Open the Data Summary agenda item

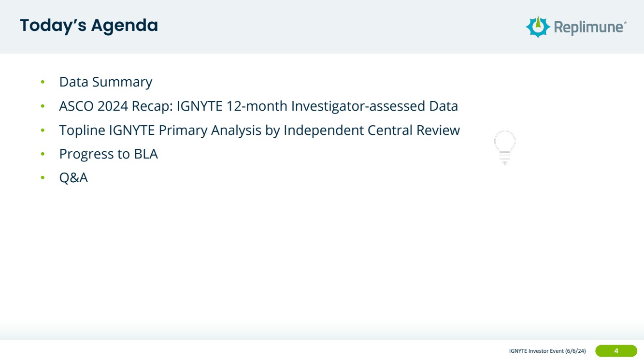(x=105, y=82)
